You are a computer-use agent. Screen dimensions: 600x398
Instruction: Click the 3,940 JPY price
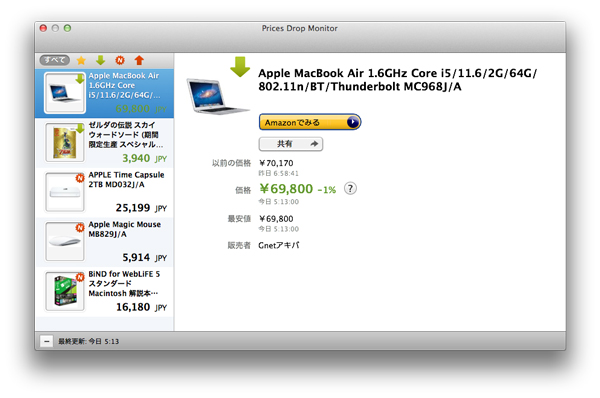tap(144, 158)
